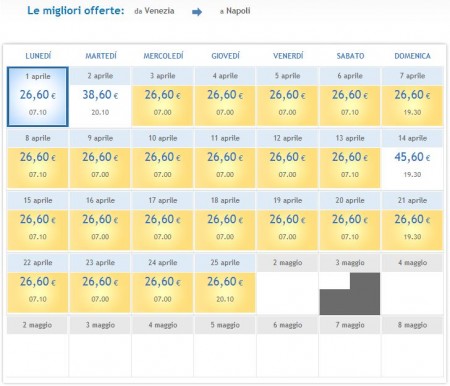Select the 14 aprile 45,60 € fare
Image resolution: width=450 pixels, height=386 pixels.
412,159
